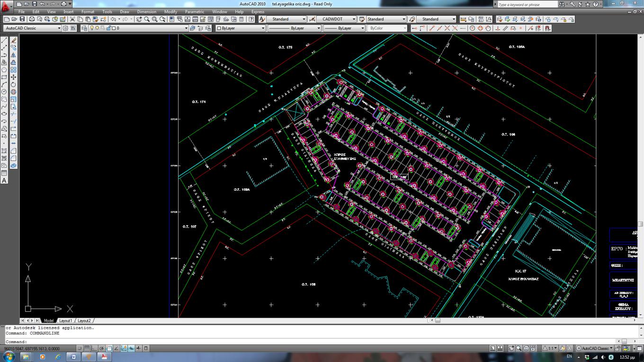Toggle Object Snap Tracking in status bar
The image size is (644, 362).
[116, 348]
